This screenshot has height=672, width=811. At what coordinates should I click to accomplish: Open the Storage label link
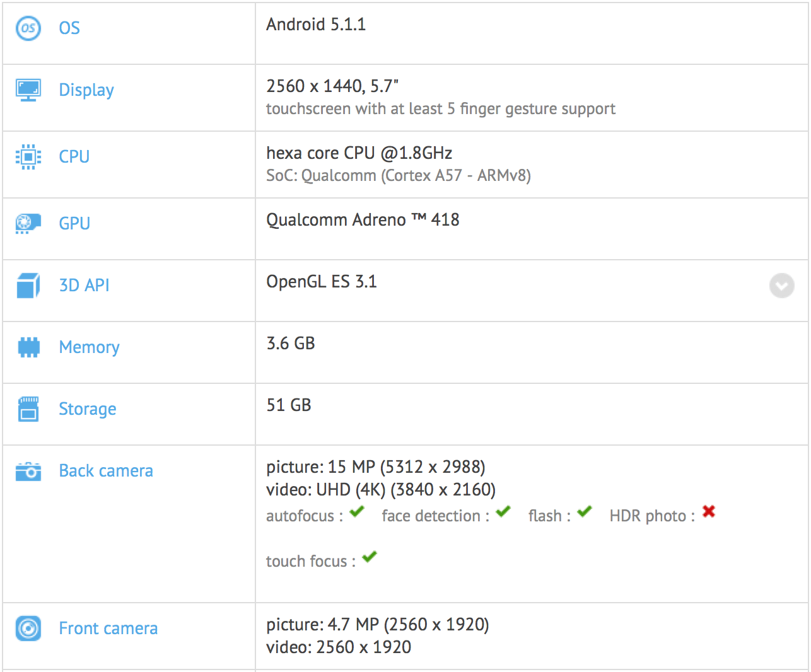[x=88, y=409]
